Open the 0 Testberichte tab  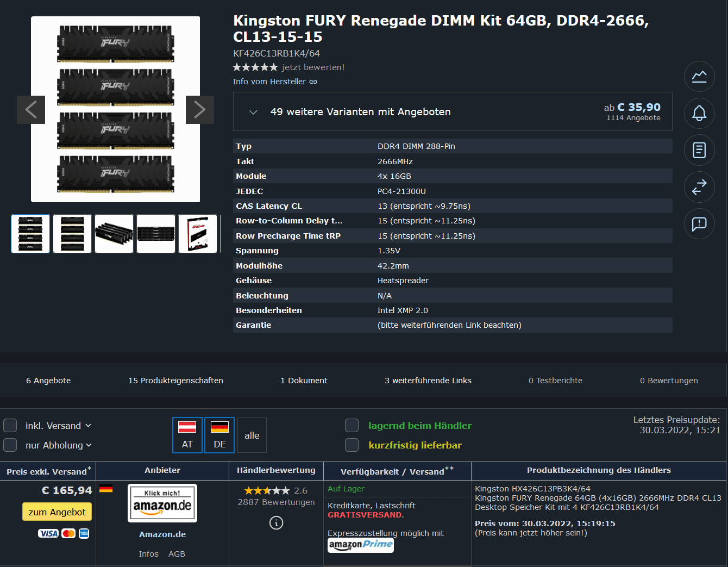[x=556, y=381]
